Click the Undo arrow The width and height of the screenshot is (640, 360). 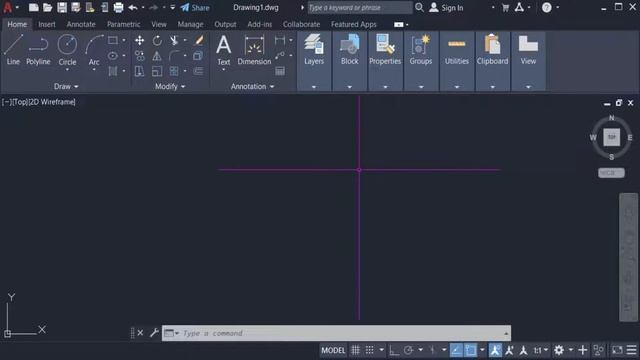[x=132, y=7]
